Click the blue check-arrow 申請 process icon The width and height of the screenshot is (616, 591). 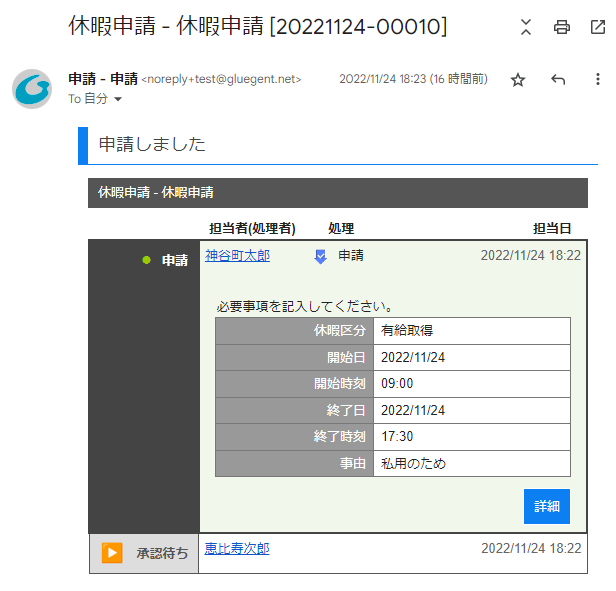(x=321, y=257)
